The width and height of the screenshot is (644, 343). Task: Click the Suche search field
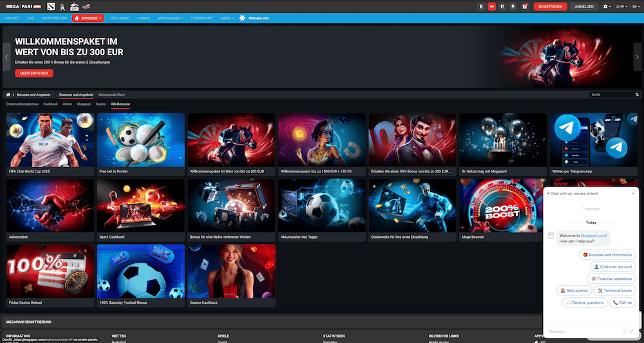click(613, 95)
